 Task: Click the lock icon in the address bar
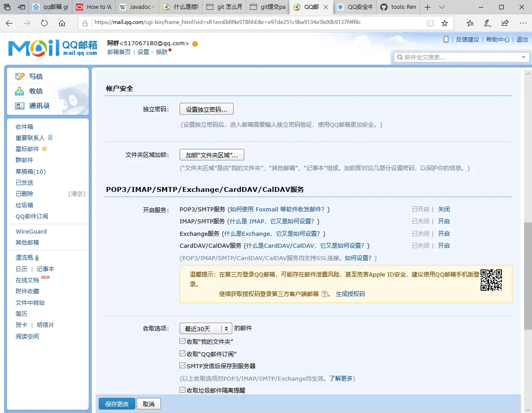(86, 23)
